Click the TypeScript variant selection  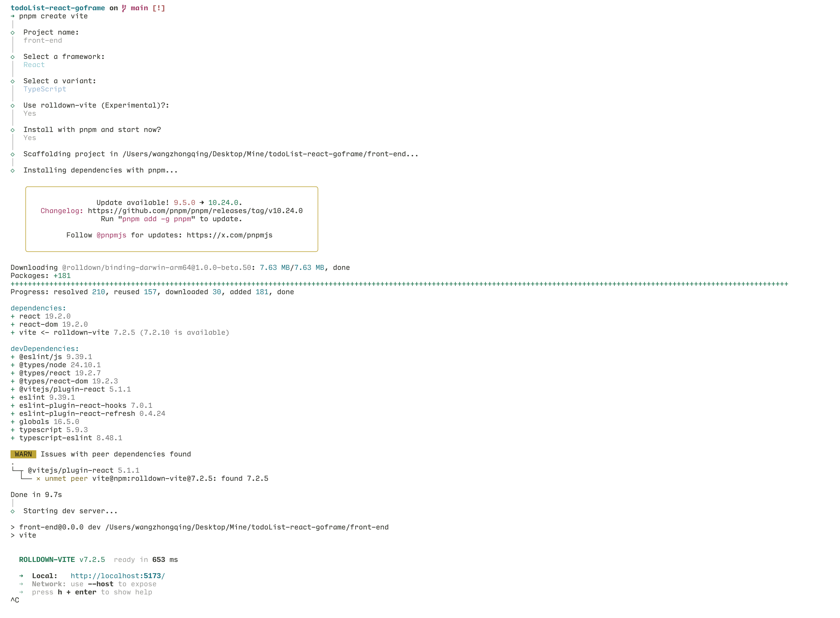click(x=45, y=89)
